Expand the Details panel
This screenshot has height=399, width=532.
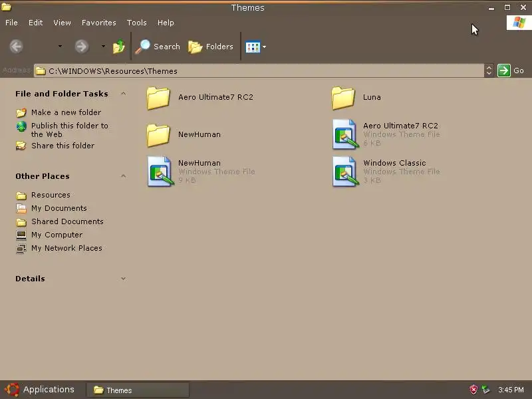click(x=124, y=279)
